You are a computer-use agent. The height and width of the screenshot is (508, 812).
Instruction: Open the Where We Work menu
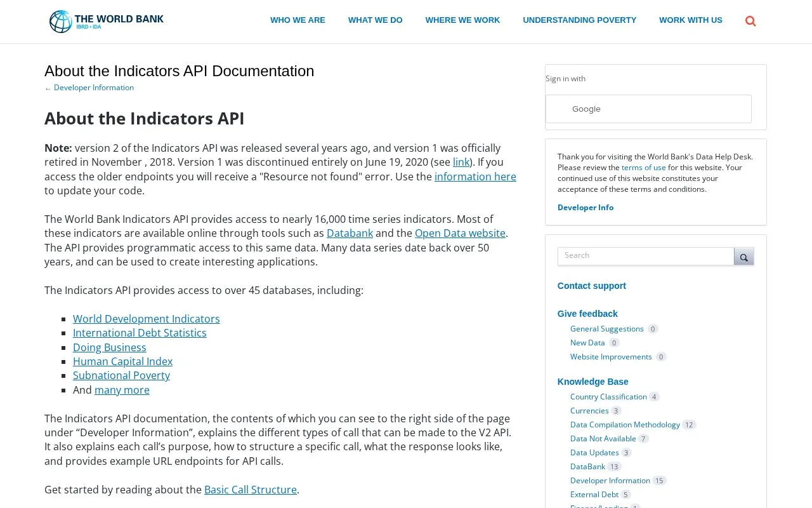coord(462,20)
